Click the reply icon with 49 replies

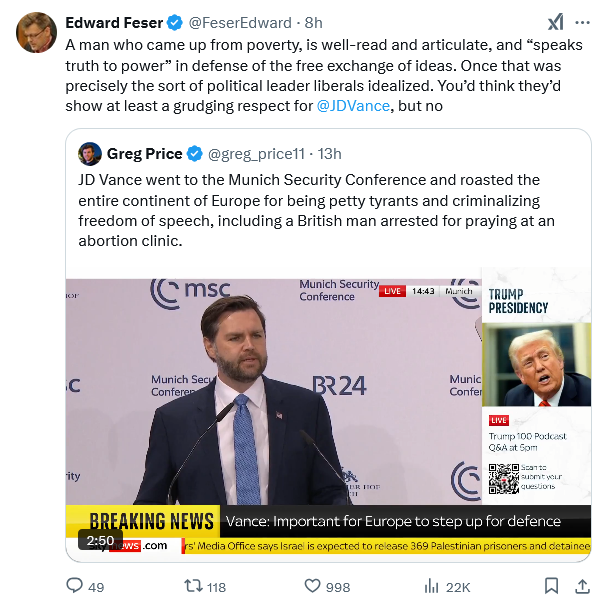click(74, 586)
